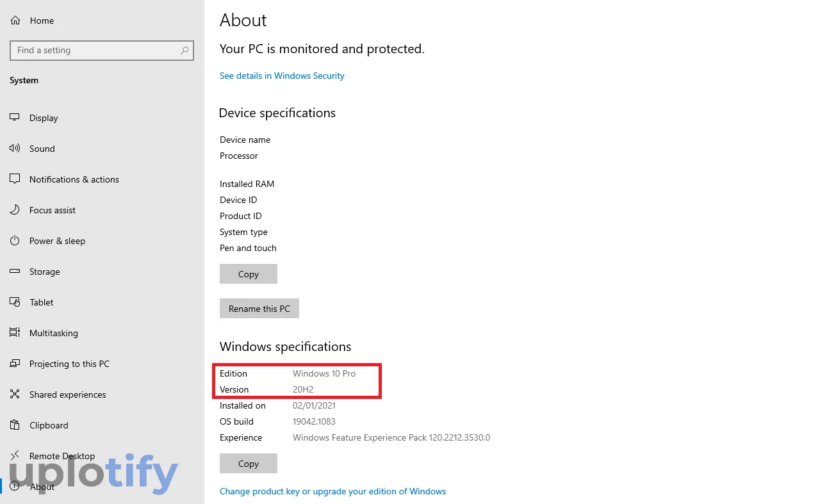Open See details in Windows Security link
This screenshot has height=504, width=820.
pyautogui.click(x=282, y=76)
